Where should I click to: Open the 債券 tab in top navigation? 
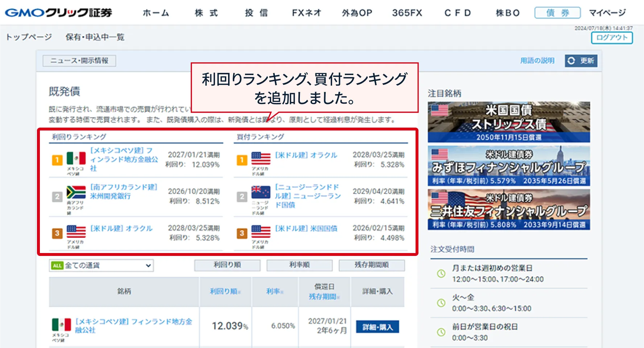pos(557,13)
